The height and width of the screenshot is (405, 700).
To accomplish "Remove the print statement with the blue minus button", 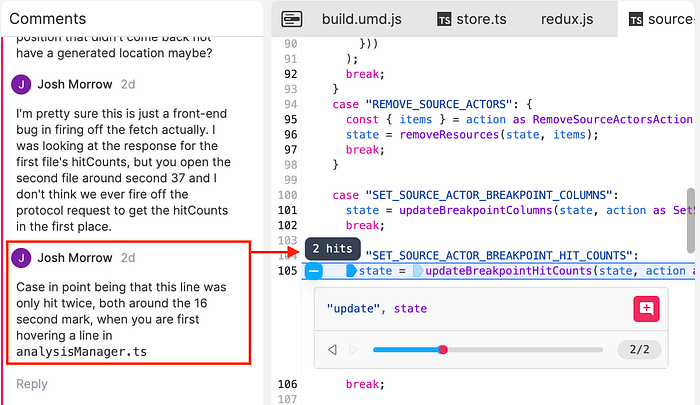I will [x=313, y=271].
